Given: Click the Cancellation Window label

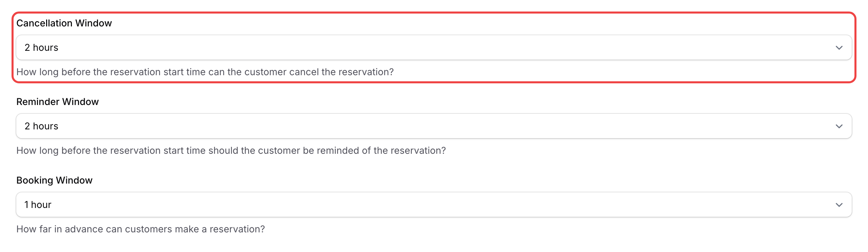Looking at the screenshot, I should [x=64, y=23].
